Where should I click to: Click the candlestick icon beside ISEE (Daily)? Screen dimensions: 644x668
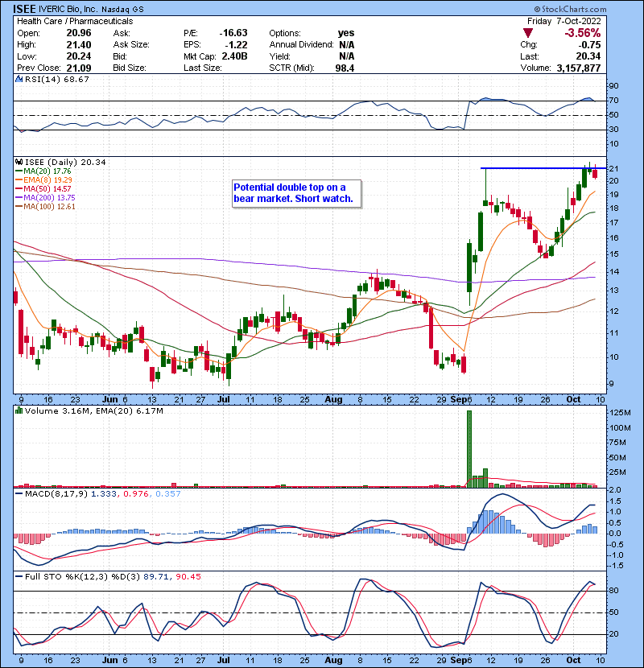(19, 162)
